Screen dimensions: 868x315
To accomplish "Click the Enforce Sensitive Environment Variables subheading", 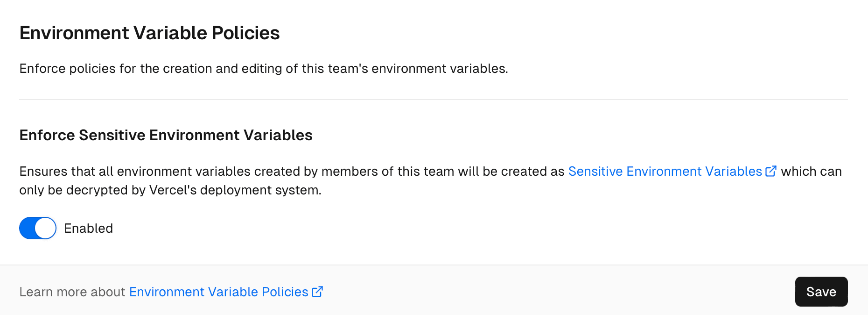I will 166,135.
